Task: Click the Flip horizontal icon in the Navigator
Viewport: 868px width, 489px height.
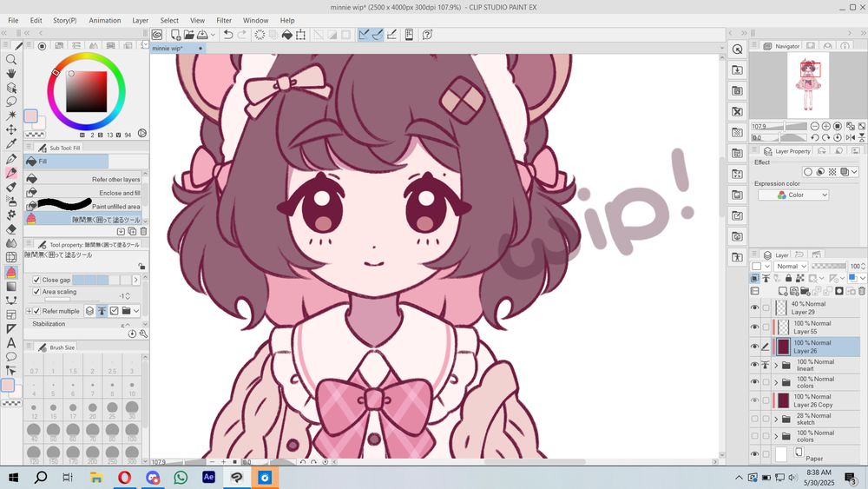Action: 851,137
